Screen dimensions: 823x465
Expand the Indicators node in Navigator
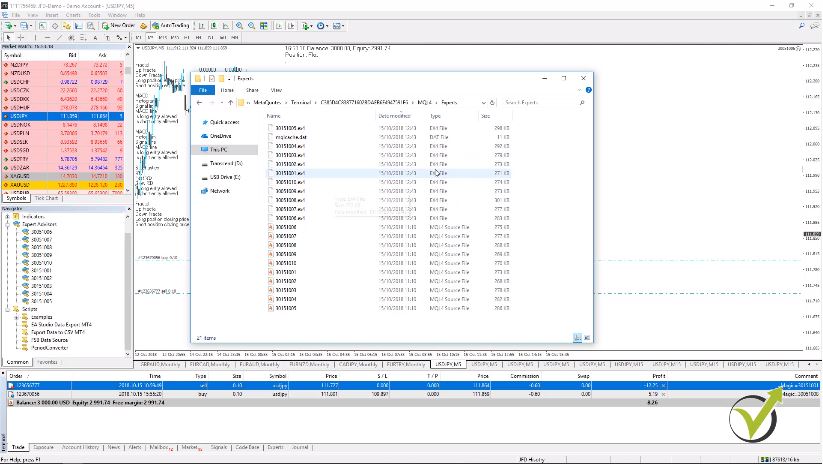coord(7,216)
